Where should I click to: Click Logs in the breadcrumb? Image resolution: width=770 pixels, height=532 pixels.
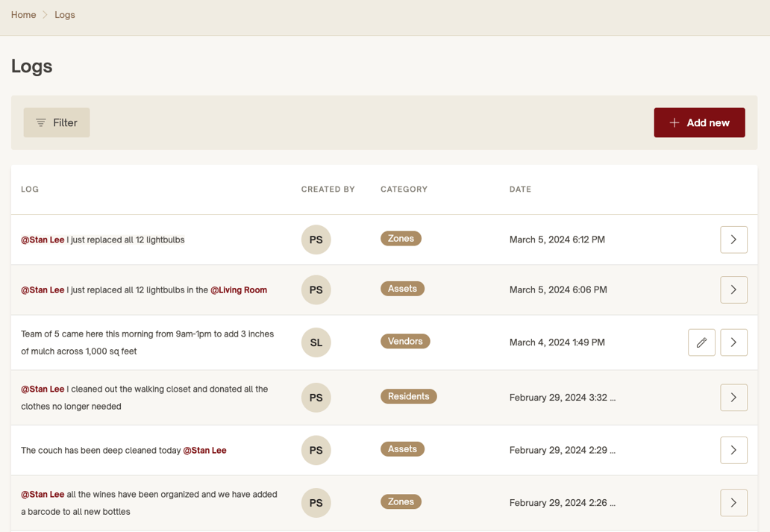click(65, 15)
